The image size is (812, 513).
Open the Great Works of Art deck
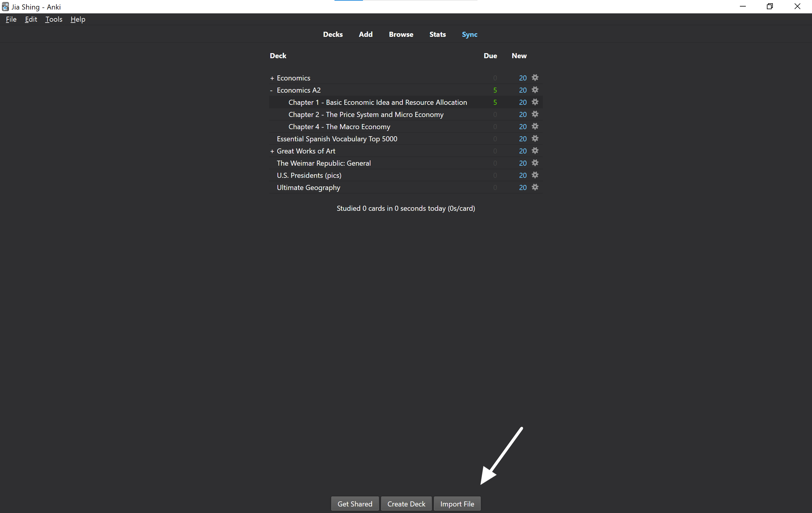(x=306, y=151)
